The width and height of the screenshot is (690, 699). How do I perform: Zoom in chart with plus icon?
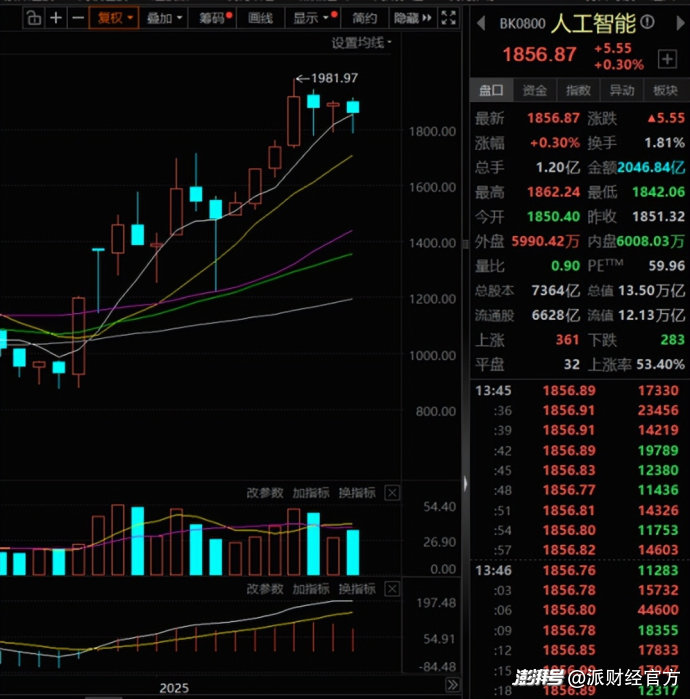point(56,17)
